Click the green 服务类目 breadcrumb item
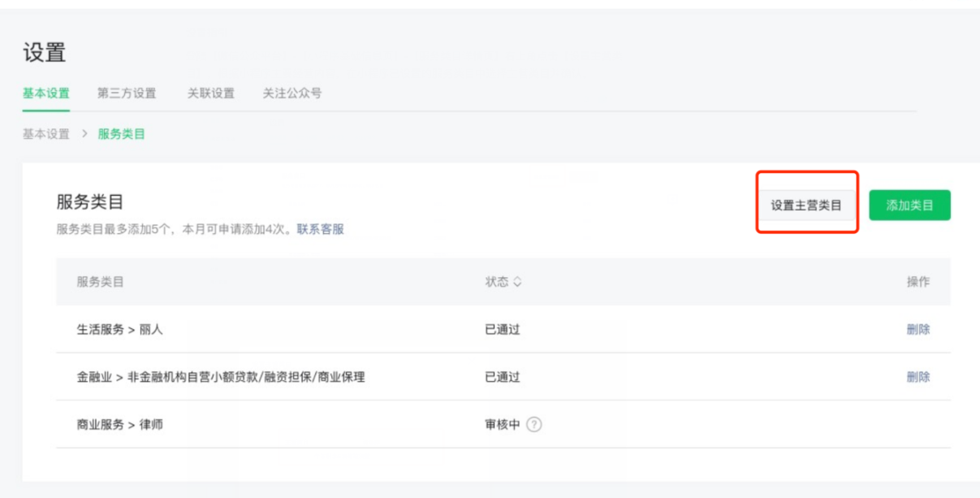The width and height of the screenshot is (980, 498). [122, 134]
